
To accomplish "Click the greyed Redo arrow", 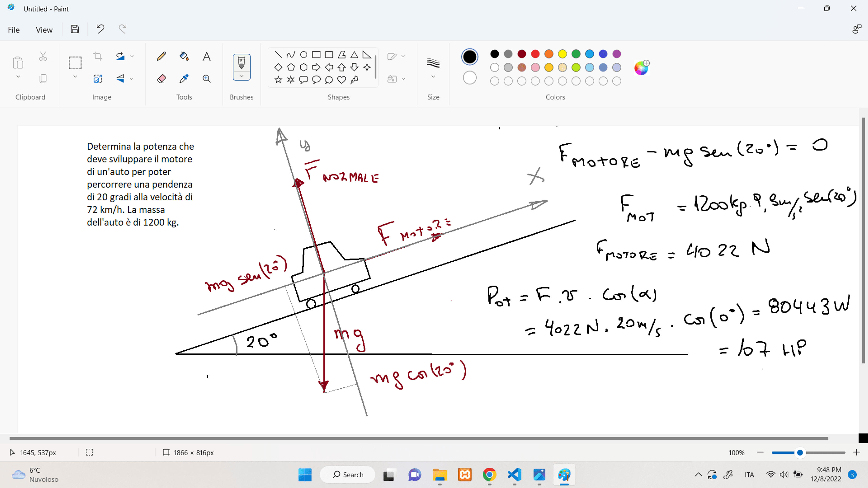I will 123,29.
